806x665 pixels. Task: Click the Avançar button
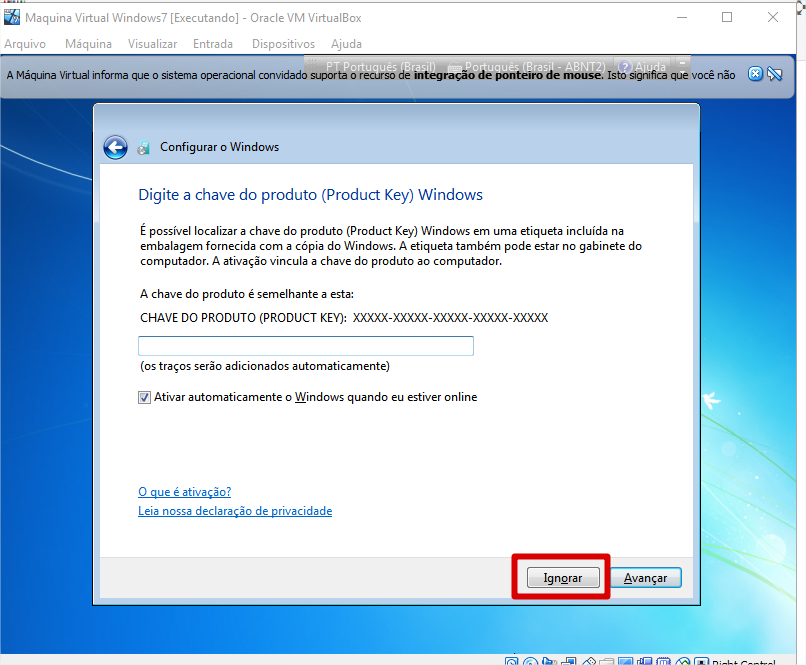pyautogui.click(x=646, y=578)
